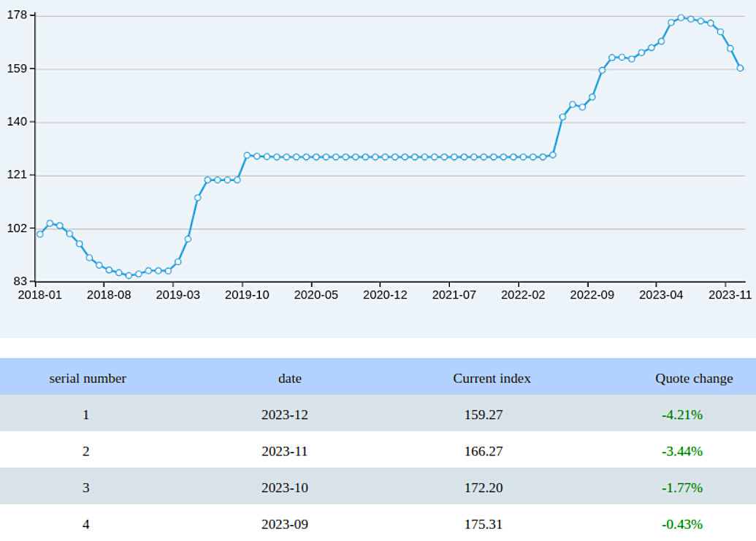Screen dimensions: 756x541
Task: Click the 'serial number' column header
Action: (87, 378)
